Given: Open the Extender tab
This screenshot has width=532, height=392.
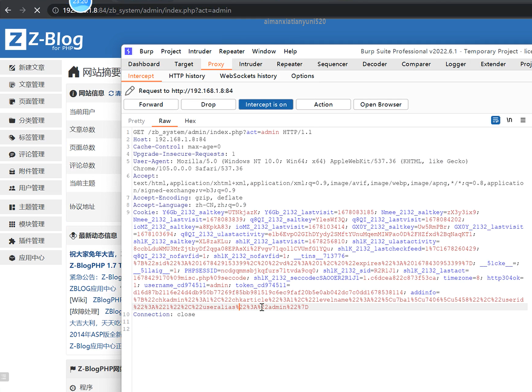Looking at the screenshot, I should click(493, 64).
